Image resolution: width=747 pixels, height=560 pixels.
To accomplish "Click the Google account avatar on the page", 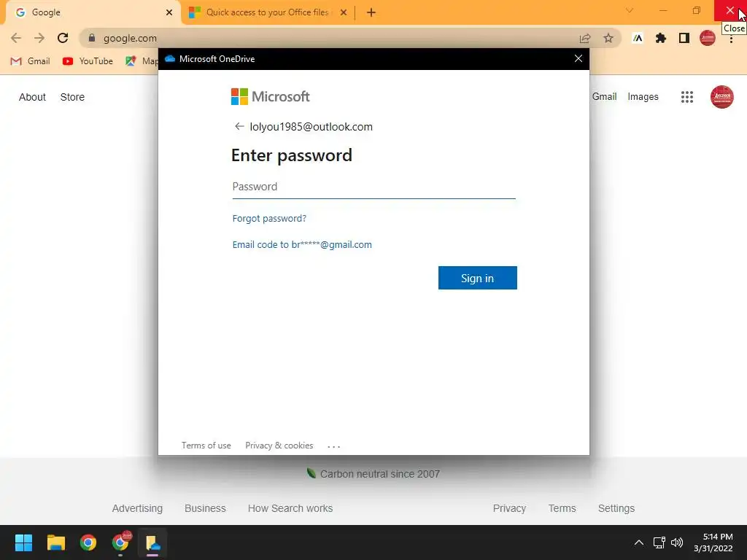I will [x=721, y=97].
